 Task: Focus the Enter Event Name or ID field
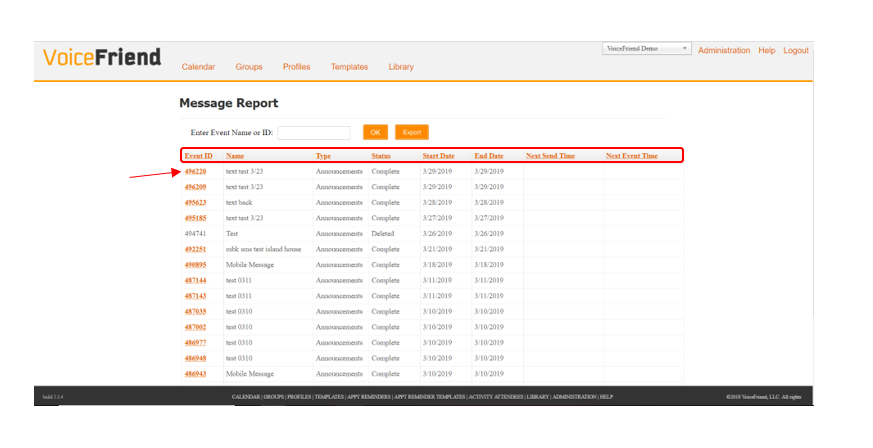point(313,132)
